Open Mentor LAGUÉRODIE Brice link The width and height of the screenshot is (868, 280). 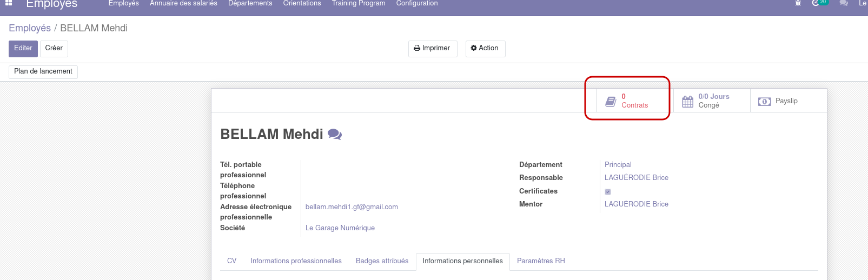point(637,204)
